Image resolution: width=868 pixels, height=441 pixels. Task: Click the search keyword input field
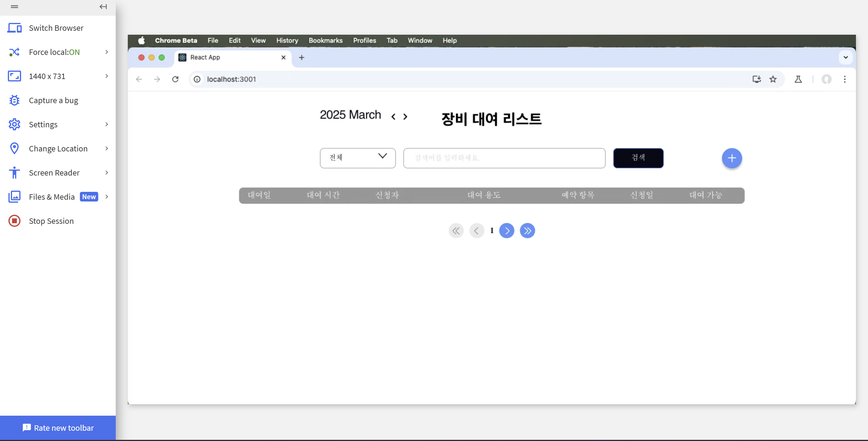coord(504,158)
